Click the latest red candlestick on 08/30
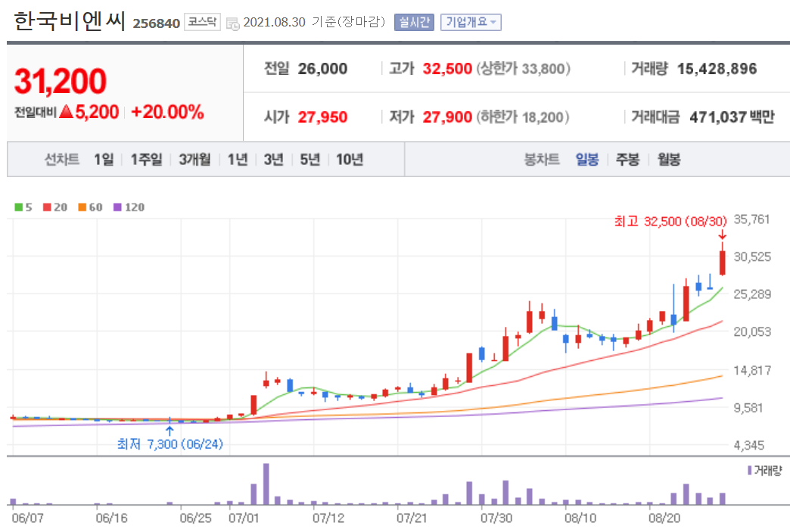This screenshot has height=532, width=790. (723, 263)
